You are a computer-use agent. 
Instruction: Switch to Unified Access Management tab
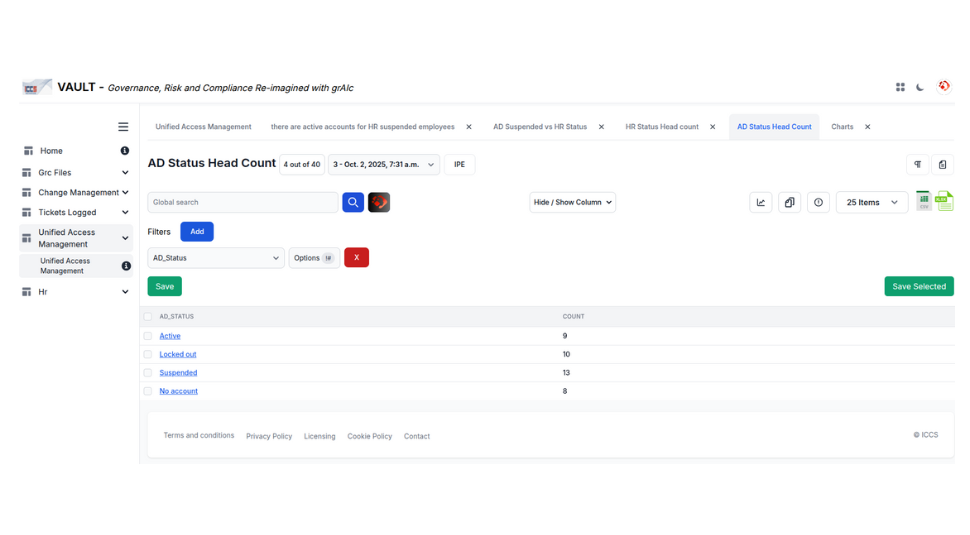(204, 127)
